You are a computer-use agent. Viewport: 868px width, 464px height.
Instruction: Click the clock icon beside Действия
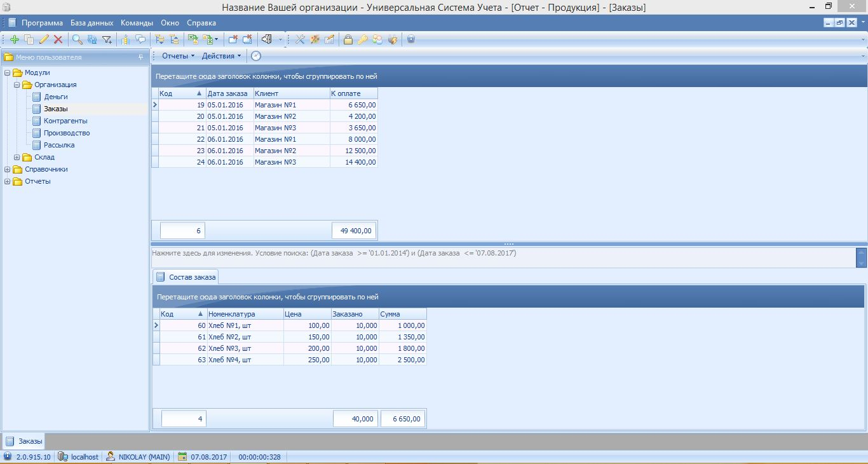255,56
